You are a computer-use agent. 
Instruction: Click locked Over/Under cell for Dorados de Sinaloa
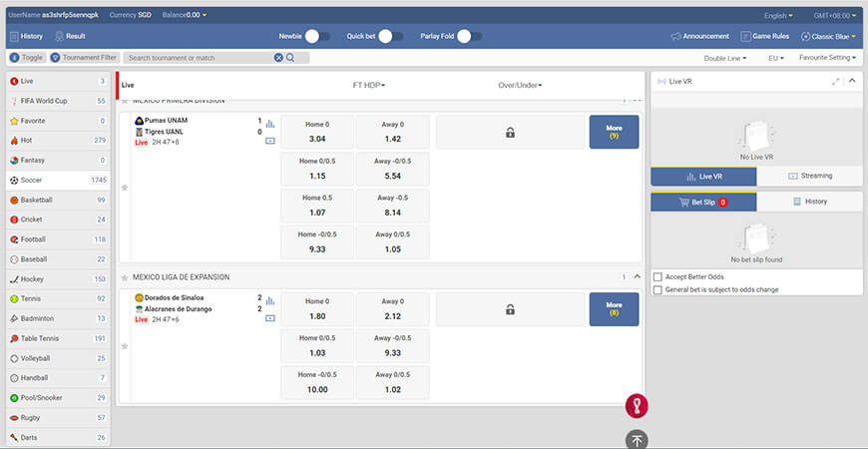click(511, 309)
